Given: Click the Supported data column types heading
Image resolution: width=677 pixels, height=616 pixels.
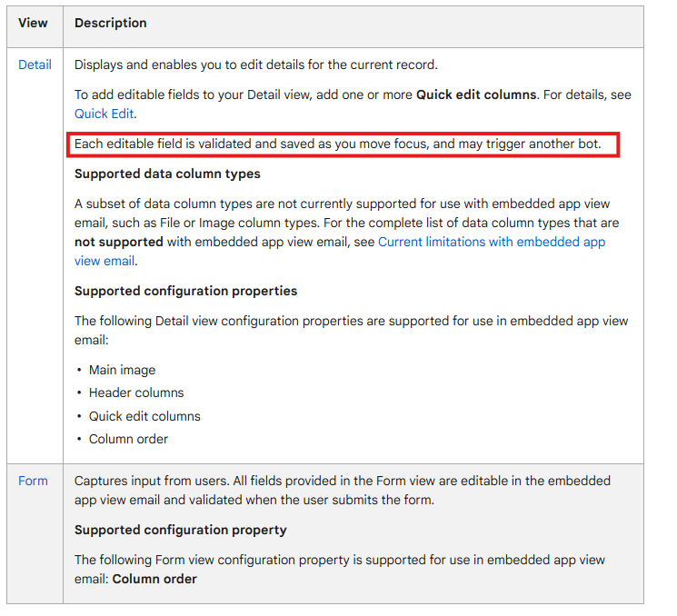Looking at the screenshot, I should click(167, 174).
